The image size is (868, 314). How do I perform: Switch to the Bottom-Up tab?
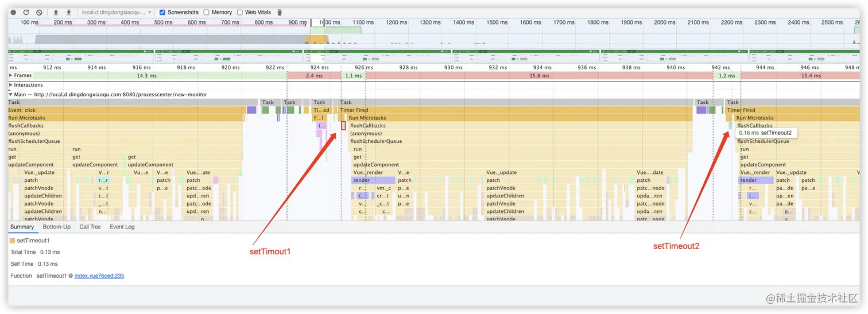56,227
